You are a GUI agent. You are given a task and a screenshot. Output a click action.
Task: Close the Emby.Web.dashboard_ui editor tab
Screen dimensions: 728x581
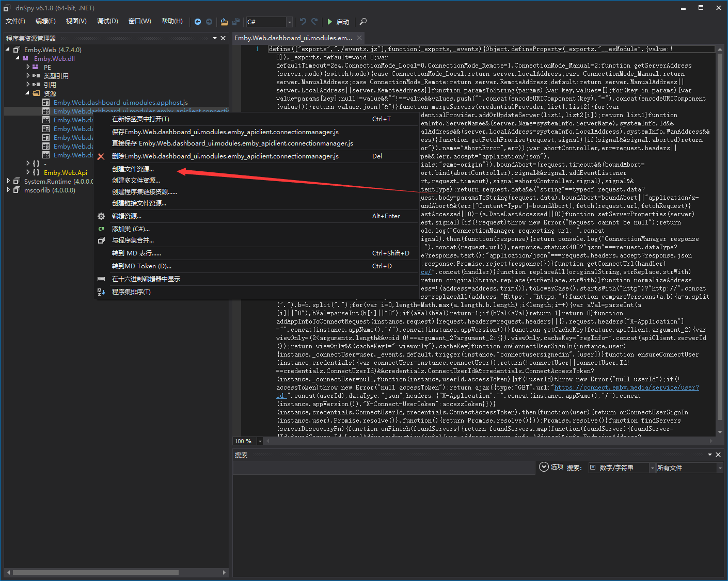point(360,38)
